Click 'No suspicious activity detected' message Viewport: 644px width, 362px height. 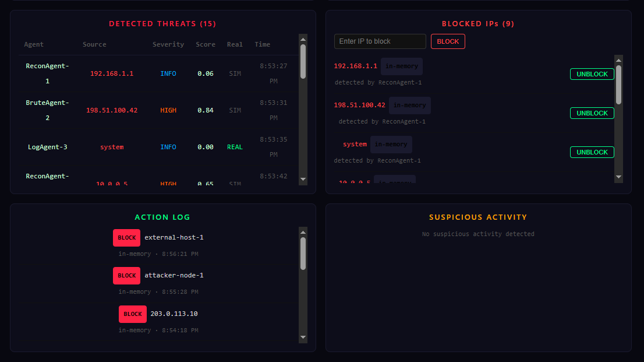click(x=478, y=234)
